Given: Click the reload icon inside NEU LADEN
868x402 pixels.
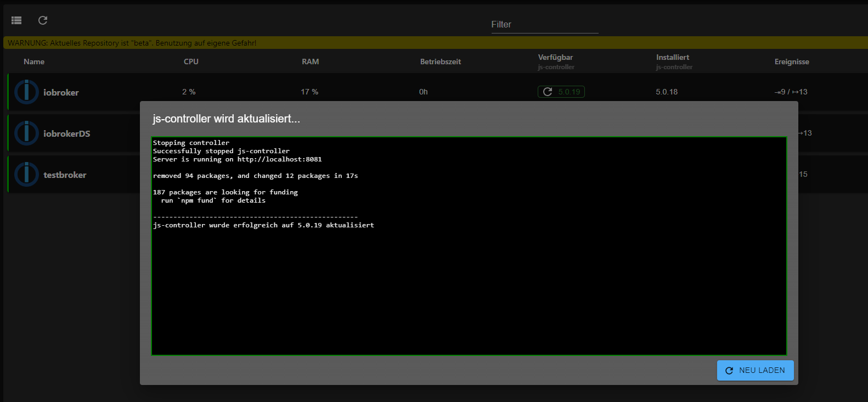Looking at the screenshot, I should tap(729, 371).
